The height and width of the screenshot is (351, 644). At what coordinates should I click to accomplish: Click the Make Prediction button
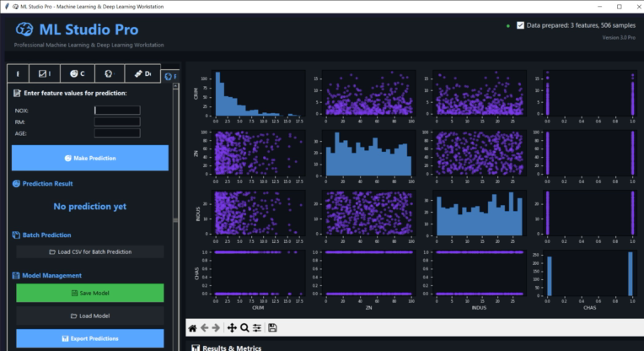(90, 158)
